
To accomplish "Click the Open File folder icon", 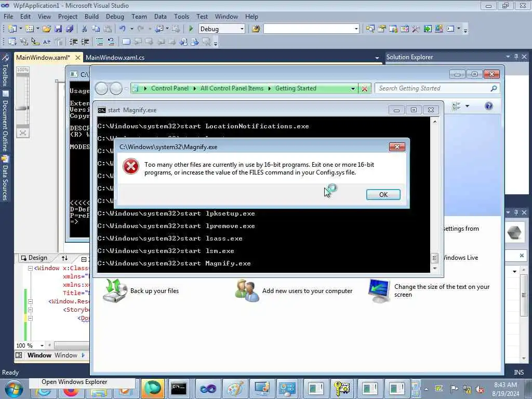I will pyautogui.click(x=47, y=29).
